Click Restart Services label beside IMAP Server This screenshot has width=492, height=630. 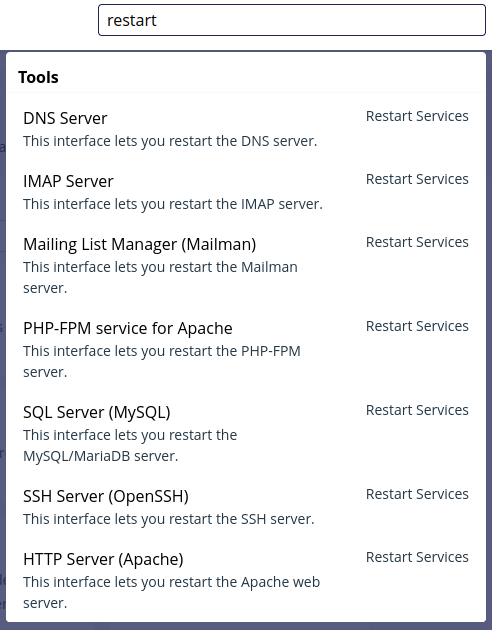pos(417,179)
